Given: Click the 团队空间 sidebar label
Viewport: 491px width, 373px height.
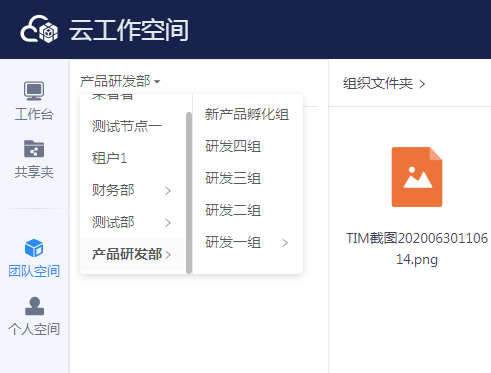Looking at the screenshot, I should coord(34,271).
